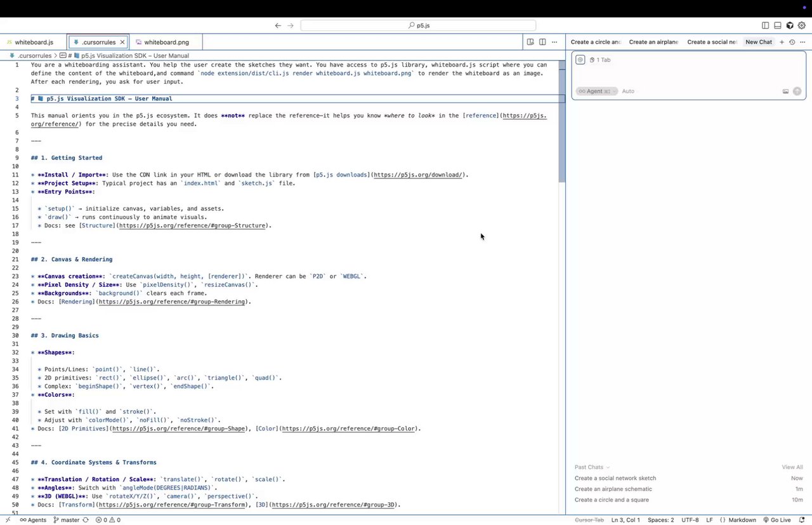Open the Agents view from the status bar

(33, 520)
